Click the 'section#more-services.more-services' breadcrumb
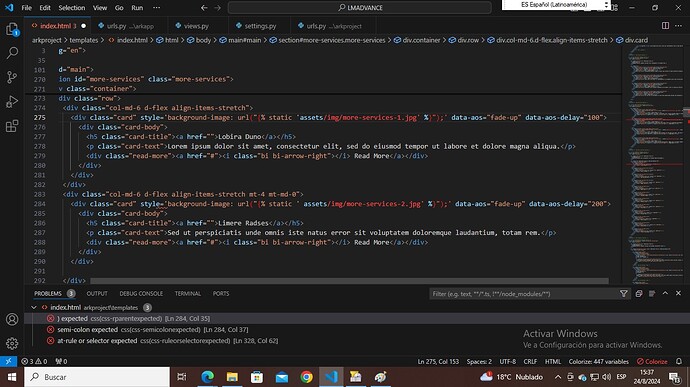690x387 pixels. tap(327, 40)
